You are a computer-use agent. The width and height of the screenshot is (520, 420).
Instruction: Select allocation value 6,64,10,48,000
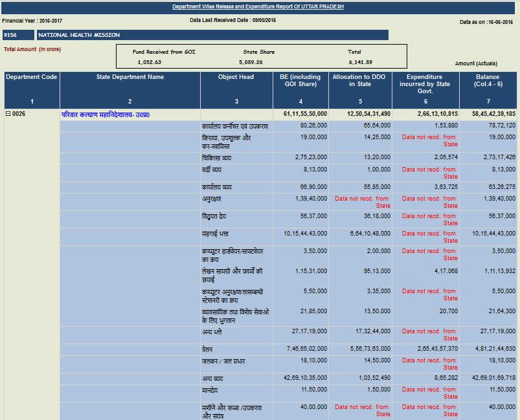point(370,234)
